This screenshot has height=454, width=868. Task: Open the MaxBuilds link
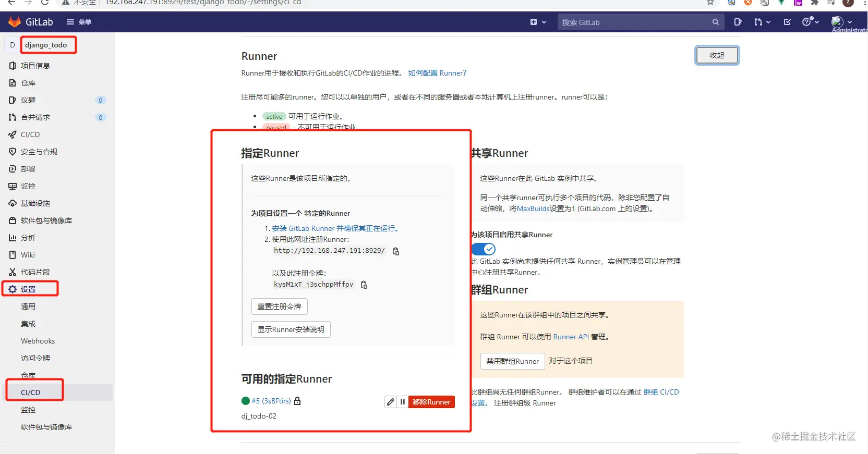click(x=533, y=208)
